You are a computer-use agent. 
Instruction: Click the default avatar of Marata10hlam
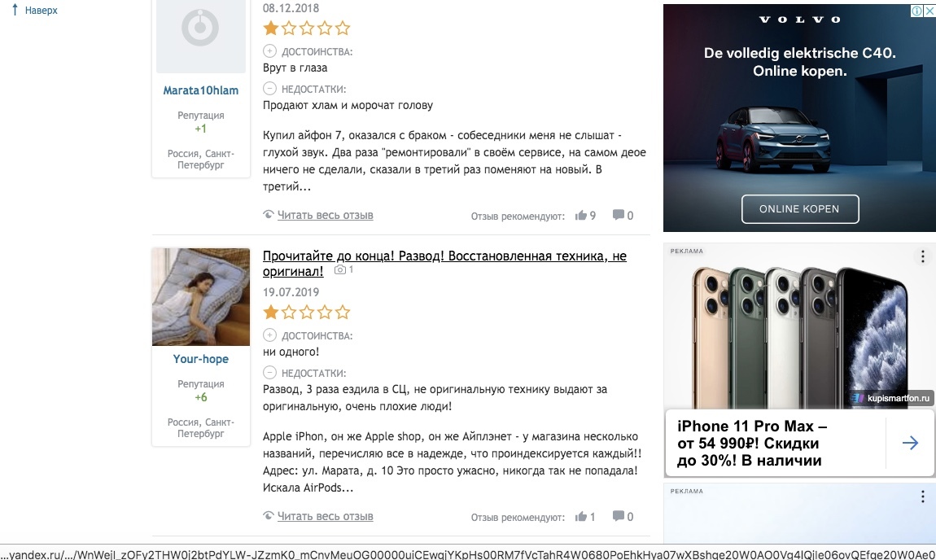click(x=200, y=35)
